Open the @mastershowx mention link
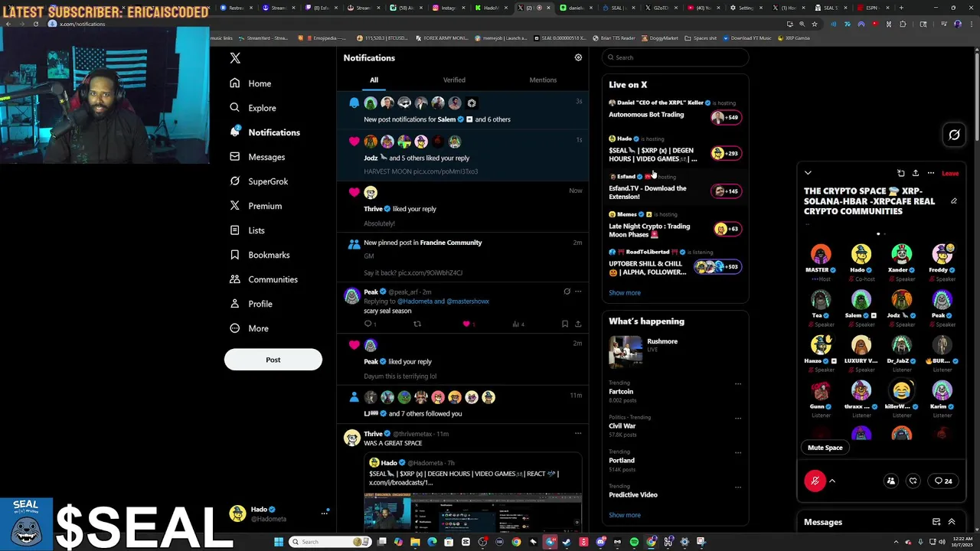980x551 pixels. (x=467, y=302)
